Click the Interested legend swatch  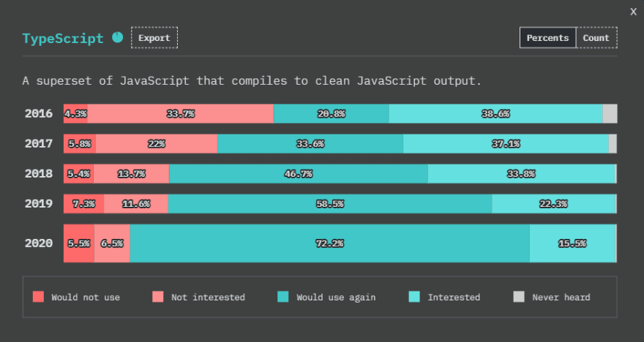pyautogui.click(x=414, y=297)
